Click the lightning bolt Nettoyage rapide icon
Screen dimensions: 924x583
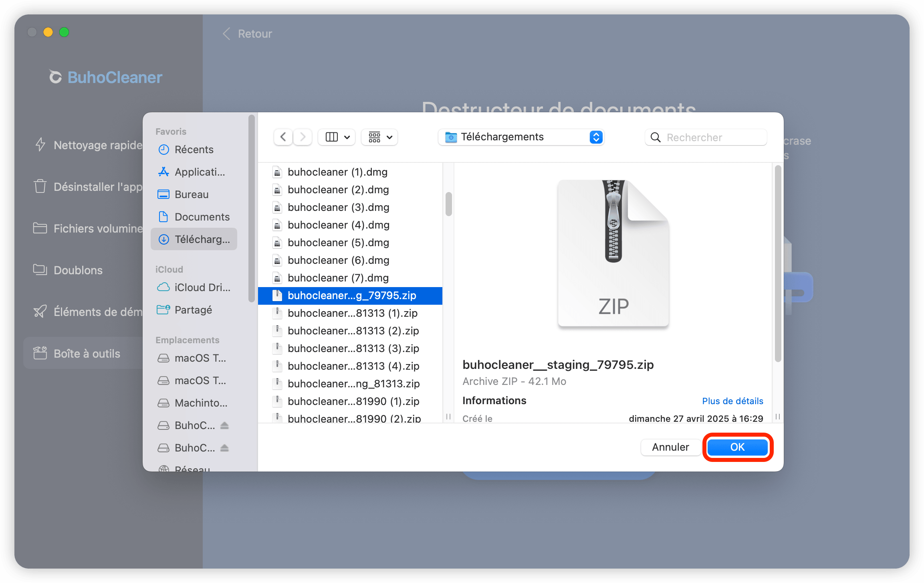click(40, 145)
